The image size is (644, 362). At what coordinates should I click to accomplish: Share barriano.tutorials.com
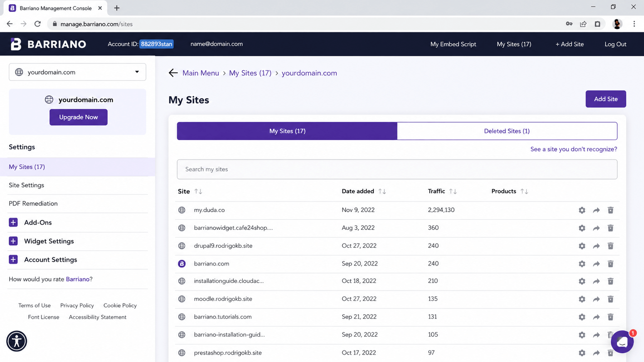click(596, 317)
